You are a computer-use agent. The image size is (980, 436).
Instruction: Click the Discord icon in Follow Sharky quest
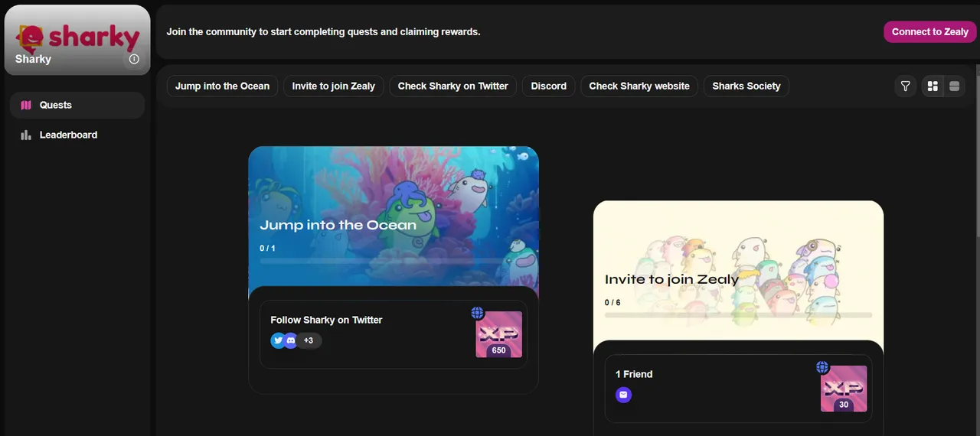291,340
